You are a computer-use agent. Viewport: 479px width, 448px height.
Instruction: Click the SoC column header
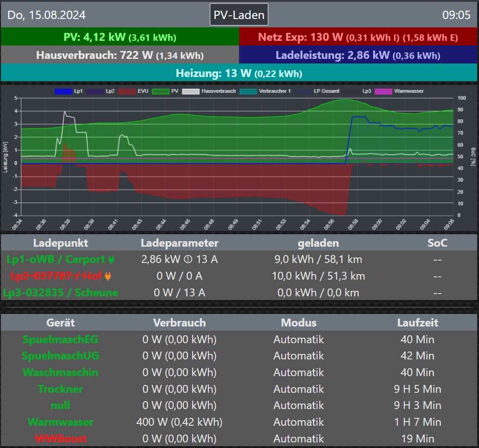(x=437, y=243)
